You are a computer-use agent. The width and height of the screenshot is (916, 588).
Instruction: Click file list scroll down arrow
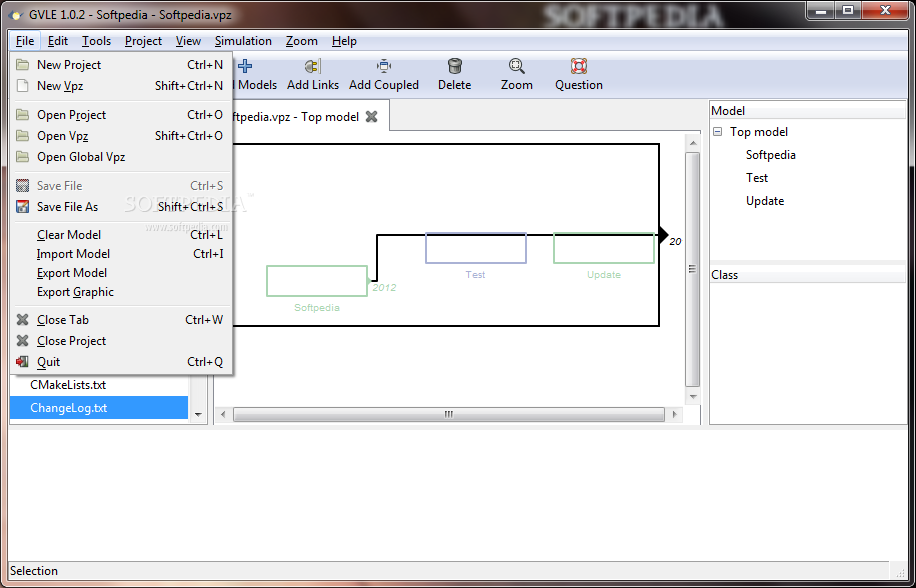pos(198,415)
